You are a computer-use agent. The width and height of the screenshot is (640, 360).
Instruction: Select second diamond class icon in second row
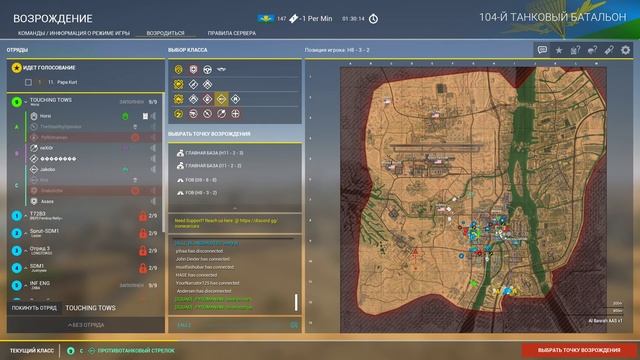(207, 84)
